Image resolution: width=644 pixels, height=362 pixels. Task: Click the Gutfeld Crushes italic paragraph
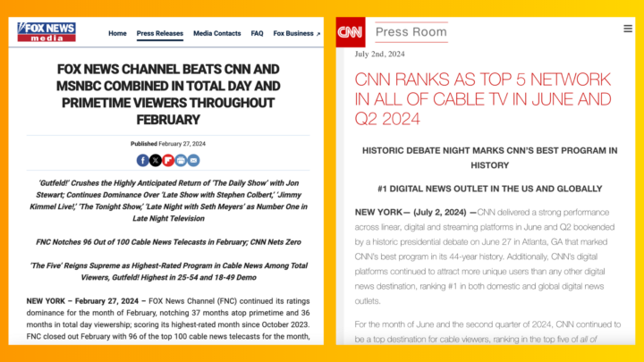click(168, 201)
